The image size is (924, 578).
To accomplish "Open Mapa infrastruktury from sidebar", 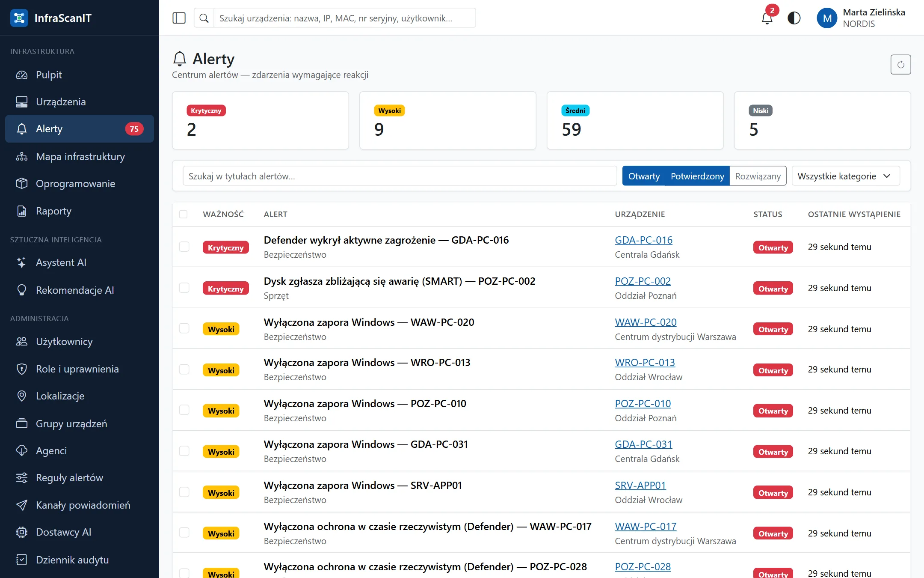I will (80, 157).
